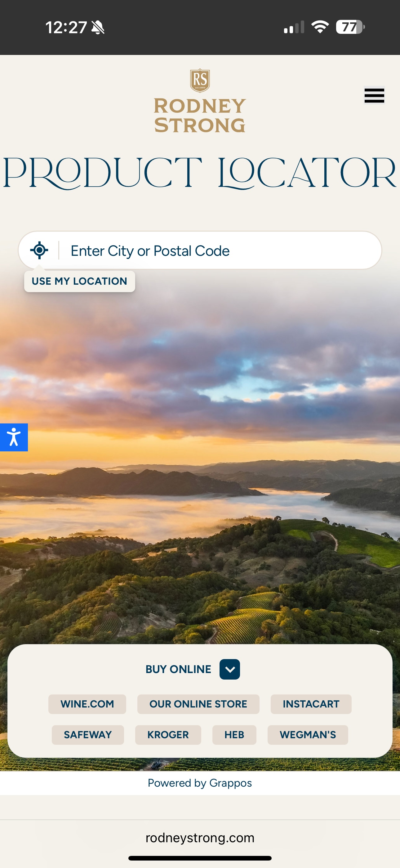Image resolution: width=400 pixels, height=868 pixels.
Task: Select Instacart purchase option
Action: [311, 704]
